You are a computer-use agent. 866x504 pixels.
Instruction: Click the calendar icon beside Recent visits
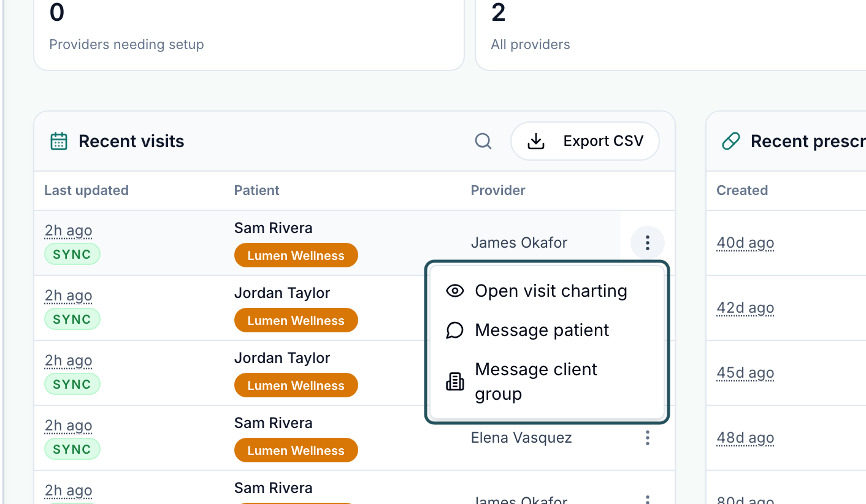click(x=58, y=141)
